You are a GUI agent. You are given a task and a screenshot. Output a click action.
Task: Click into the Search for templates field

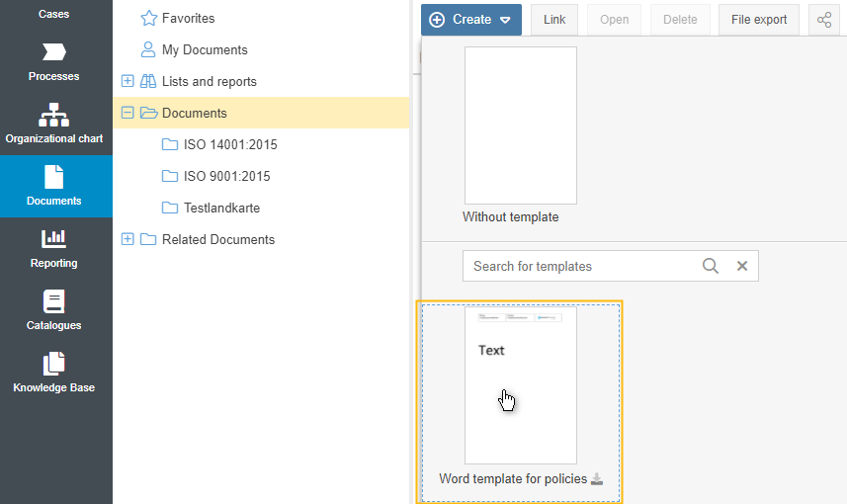pyautogui.click(x=581, y=266)
